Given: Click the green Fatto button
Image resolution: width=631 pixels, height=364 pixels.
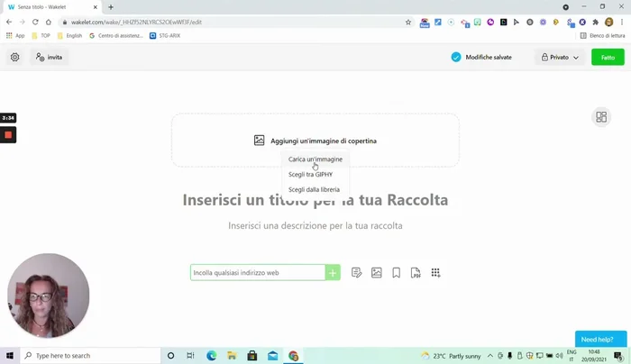Looking at the screenshot, I should (608, 57).
